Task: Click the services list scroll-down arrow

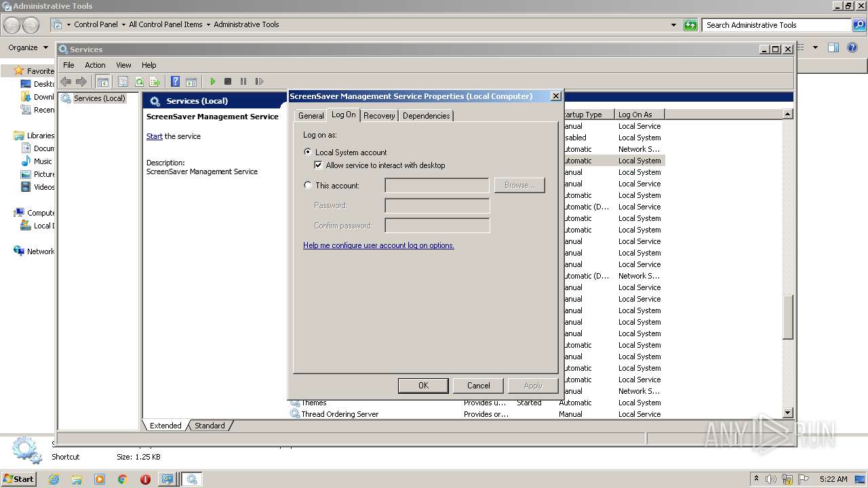Action: [x=788, y=413]
